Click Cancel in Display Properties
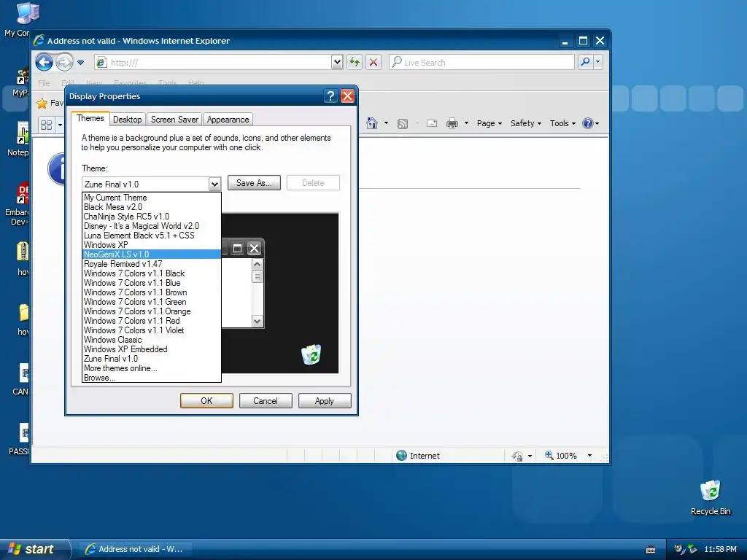 (266, 401)
